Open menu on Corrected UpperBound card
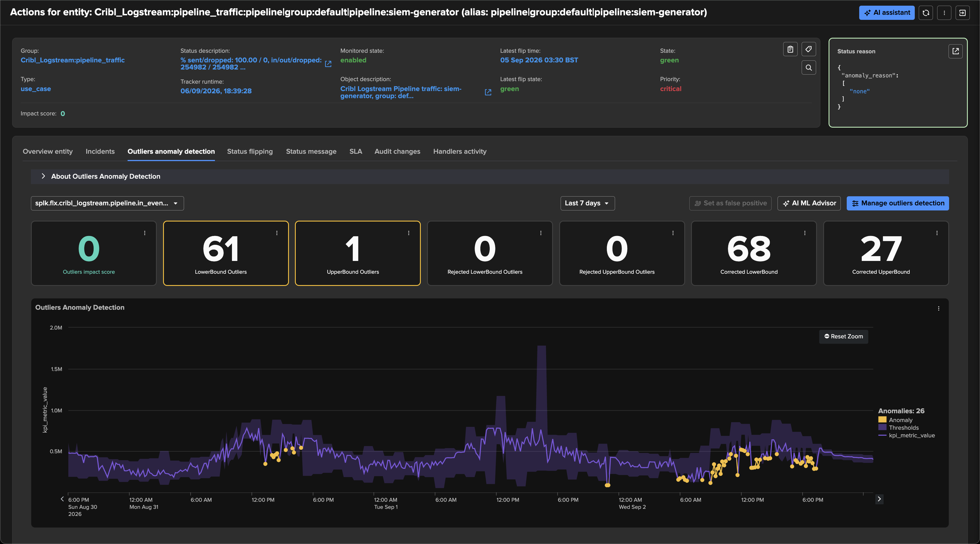980x544 pixels. pos(937,233)
